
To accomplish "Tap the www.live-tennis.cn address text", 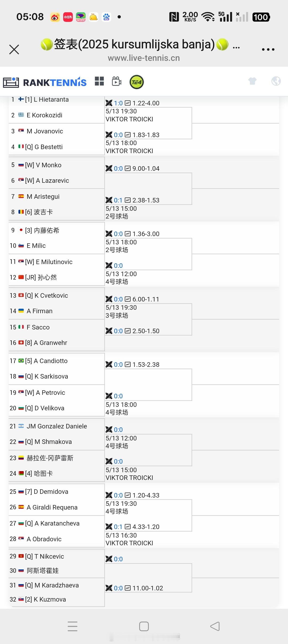I will [x=144, y=58].
